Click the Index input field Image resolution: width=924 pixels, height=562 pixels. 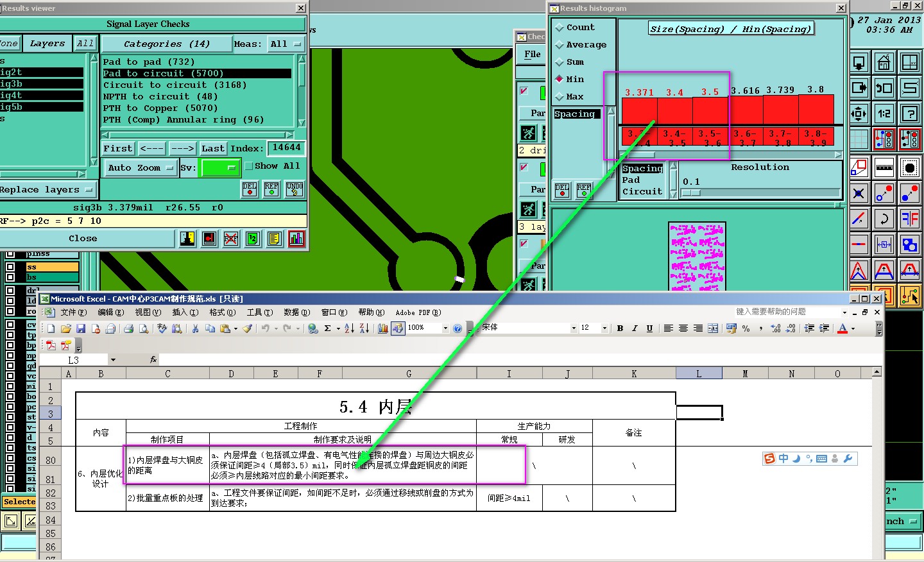coord(286,148)
